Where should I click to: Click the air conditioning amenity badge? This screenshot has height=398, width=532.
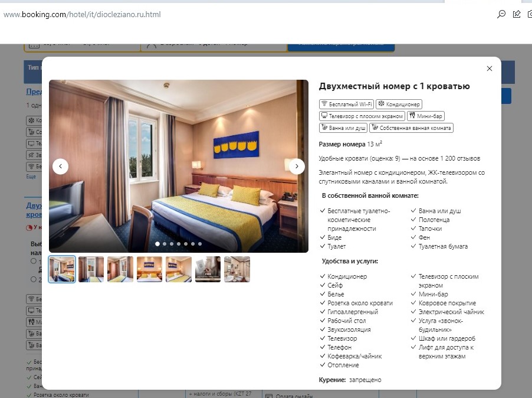[x=399, y=105]
